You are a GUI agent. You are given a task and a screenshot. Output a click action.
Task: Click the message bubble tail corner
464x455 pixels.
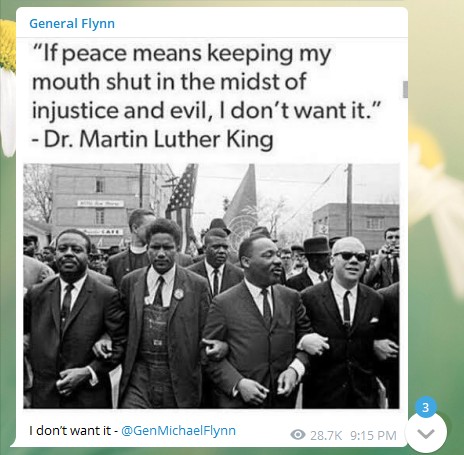[x=13, y=444]
